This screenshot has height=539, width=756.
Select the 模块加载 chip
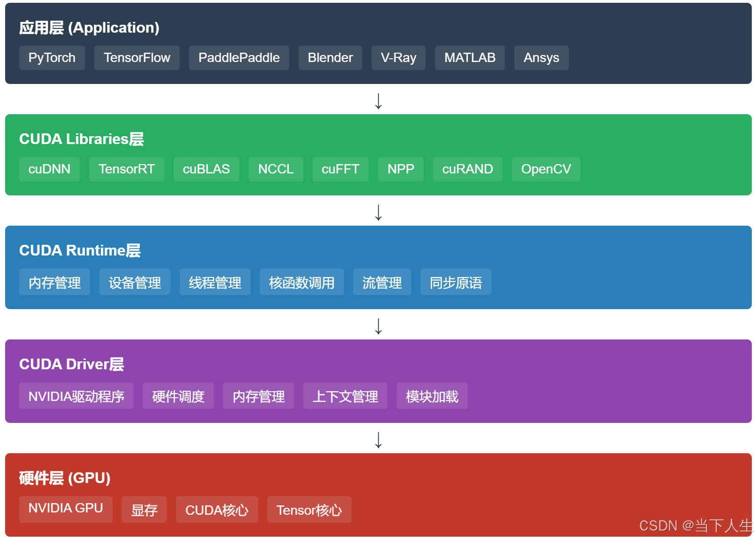[432, 396]
